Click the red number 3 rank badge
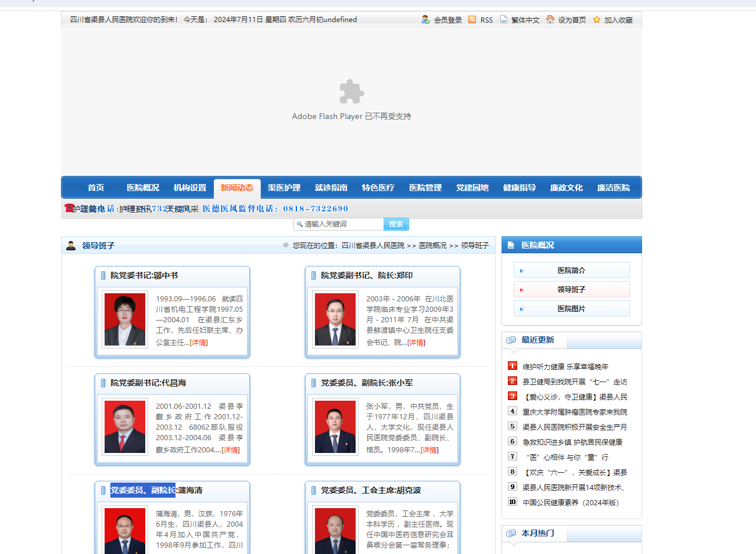The image size is (756, 554). pyautogui.click(x=513, y=396)
